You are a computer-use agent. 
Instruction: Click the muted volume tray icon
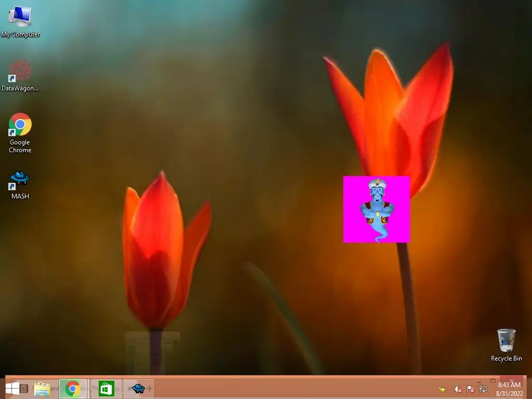pos(457,390)
